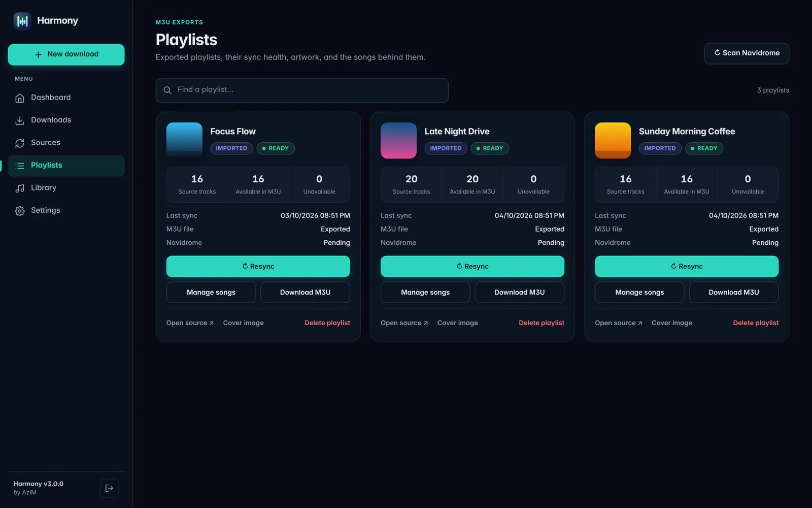The width and height of the screenshot is (812, 508).
Task: Change cover image for Focus Flow
Action: pyautogui.click(x=243, y=323)
